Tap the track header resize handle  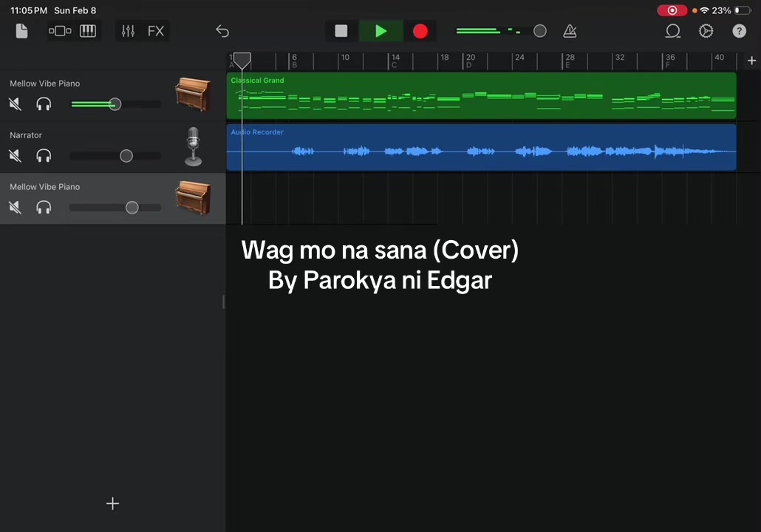223,302
